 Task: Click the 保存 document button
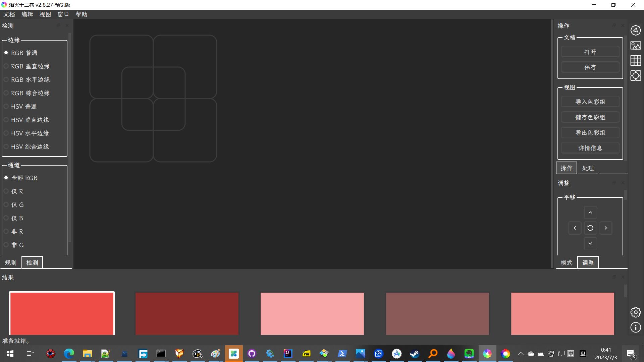(x=590, y=67)
